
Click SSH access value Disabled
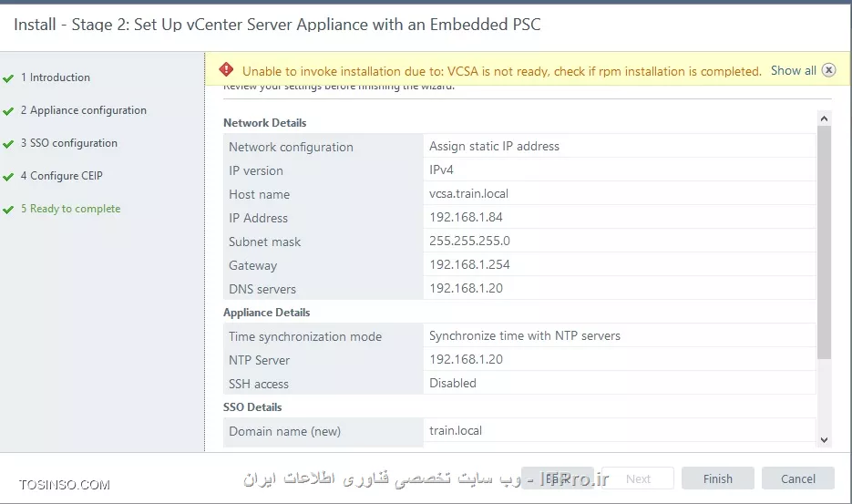(453, 384)
